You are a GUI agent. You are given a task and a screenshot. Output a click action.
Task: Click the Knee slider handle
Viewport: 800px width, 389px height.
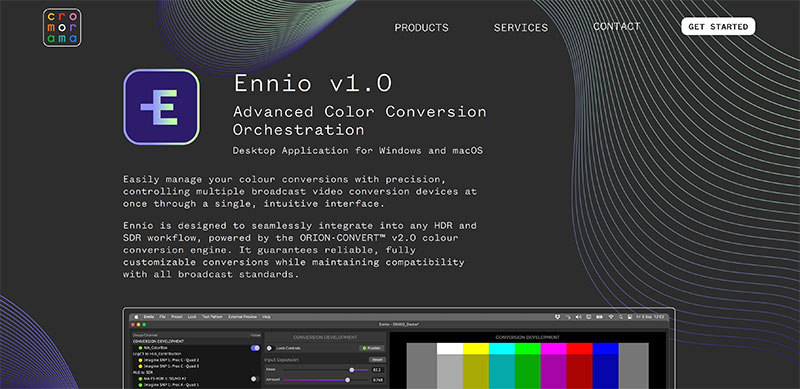(x=352, y=370)
